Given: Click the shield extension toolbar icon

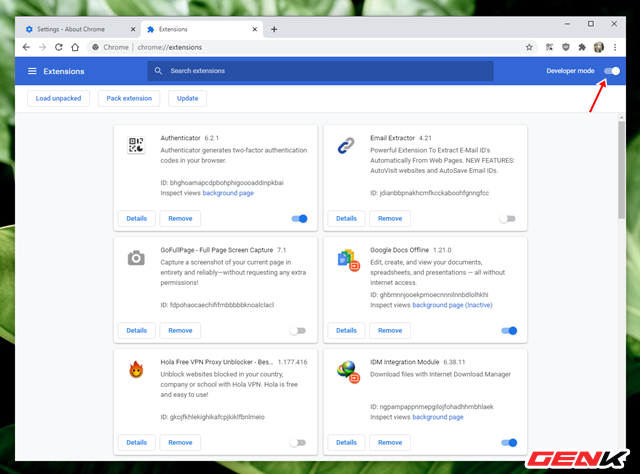Looking at the screenshot, I should pos(566,47).
